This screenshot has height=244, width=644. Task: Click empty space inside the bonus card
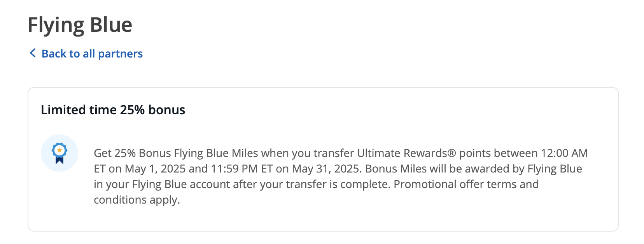tap(389, 113)
